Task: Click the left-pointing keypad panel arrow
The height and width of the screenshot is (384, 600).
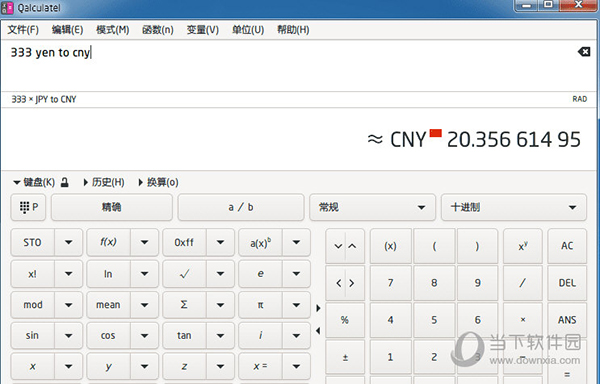Action: (x=318, y=331)
